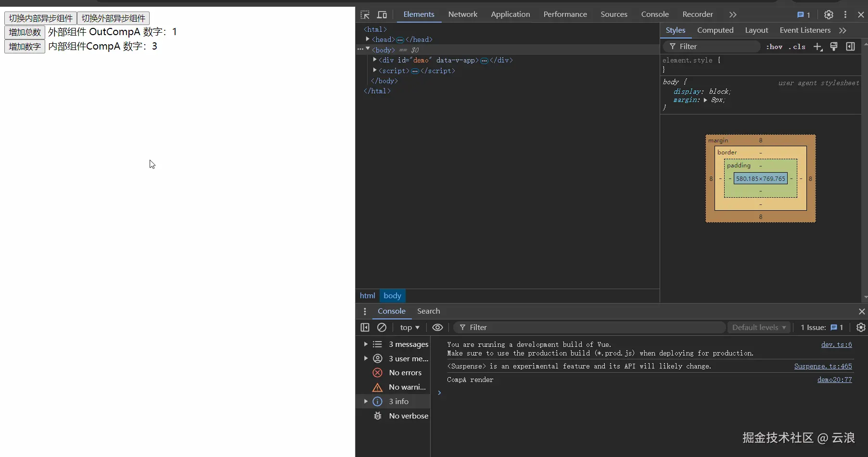Create a live expression with the eye icon
The height and width of the screenshot is (457, 868).
pyautogui.click(x=437, y=328)
